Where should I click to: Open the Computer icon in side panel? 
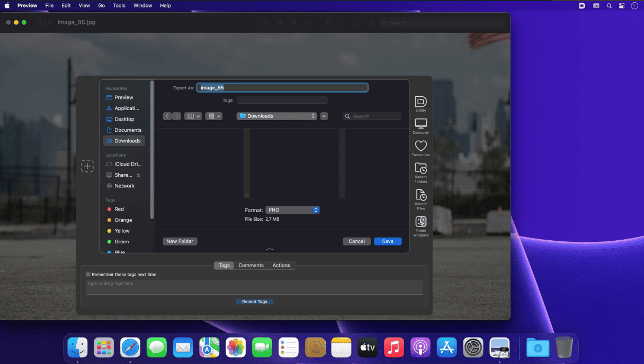pos(421,125)
